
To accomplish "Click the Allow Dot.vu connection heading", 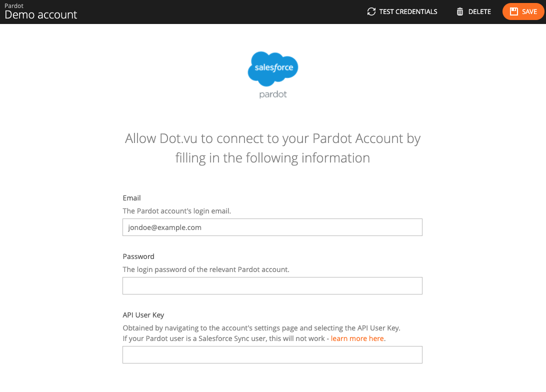I will click(x=272, y=148).
